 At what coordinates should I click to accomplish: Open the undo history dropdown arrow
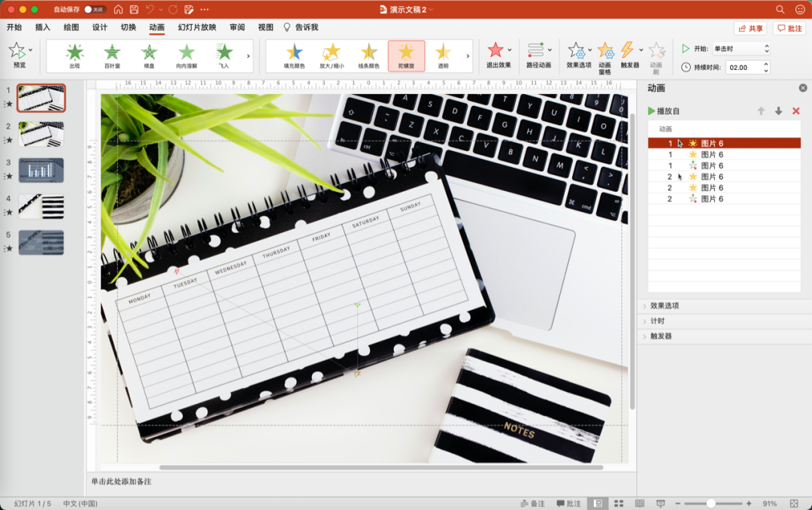(x=161, y=9)
